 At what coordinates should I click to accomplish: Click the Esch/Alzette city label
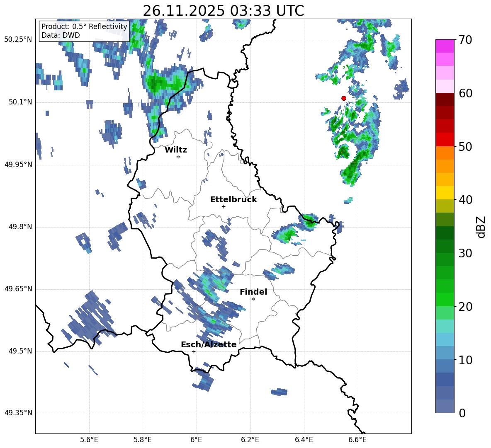209,344
